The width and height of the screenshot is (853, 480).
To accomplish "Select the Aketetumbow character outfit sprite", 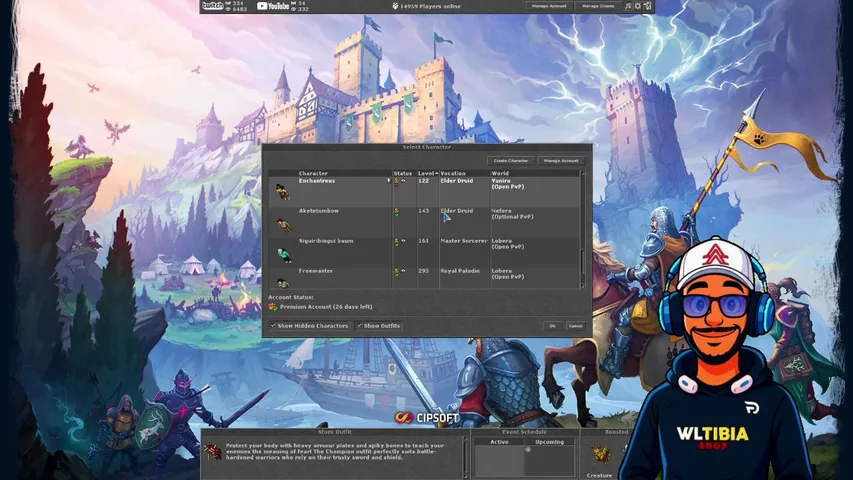I will 283,224.
